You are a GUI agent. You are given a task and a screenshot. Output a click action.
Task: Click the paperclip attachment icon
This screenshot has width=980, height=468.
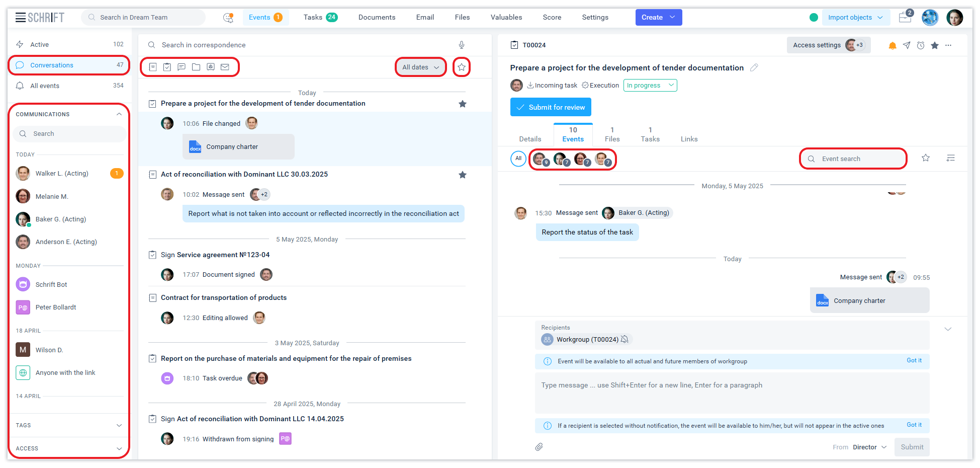click(x=539, y=447)
